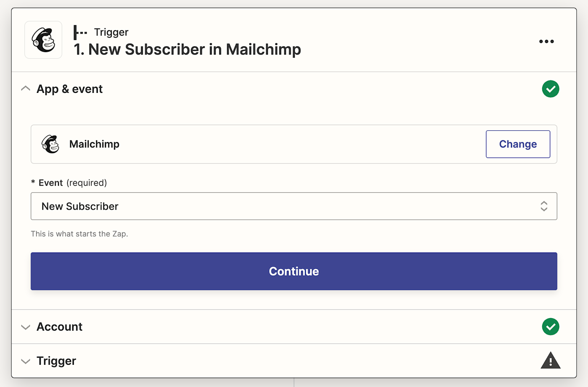
Task: Click the small Mailchimp icon in app row
Action: [50, 144]
